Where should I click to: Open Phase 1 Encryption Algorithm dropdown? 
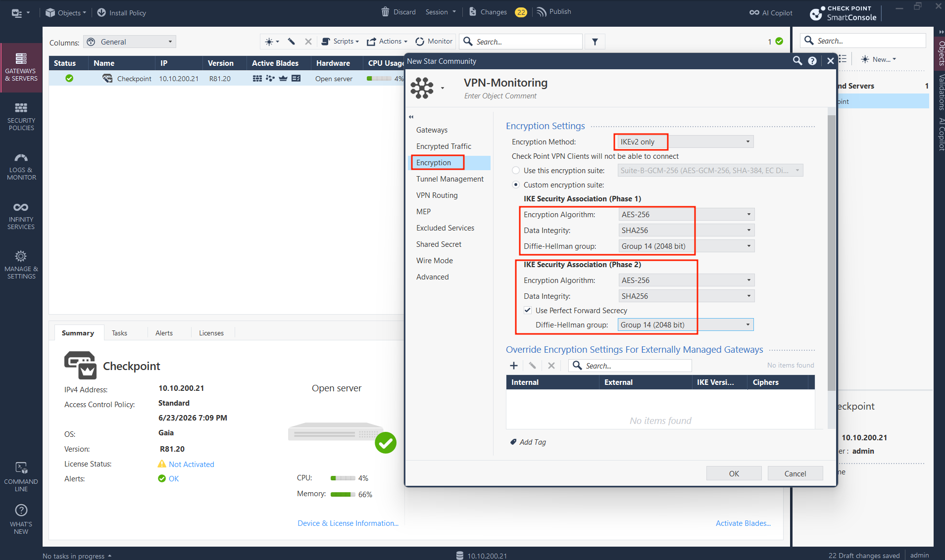[x=686, y=215]
